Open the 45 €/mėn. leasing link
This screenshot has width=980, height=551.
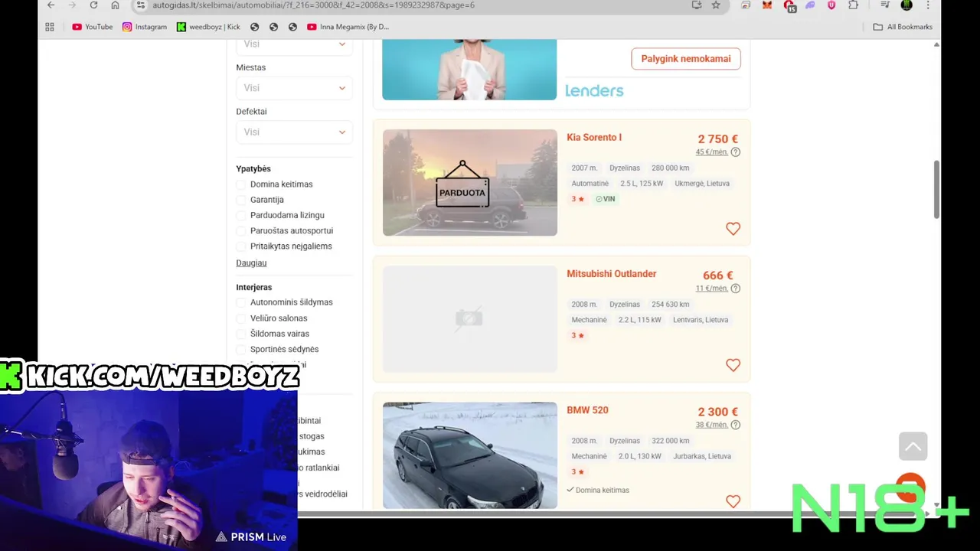(x=711, y=152)
